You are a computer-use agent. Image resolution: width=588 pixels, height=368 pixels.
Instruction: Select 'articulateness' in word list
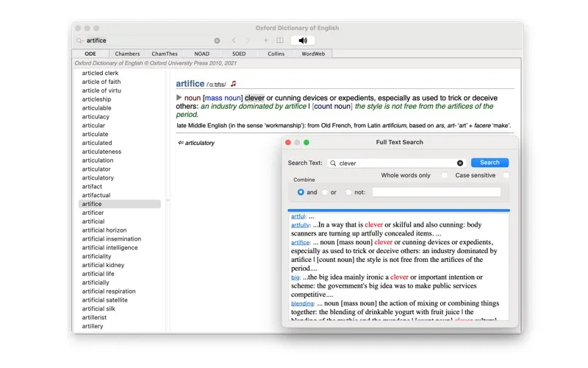coord(101,152)
